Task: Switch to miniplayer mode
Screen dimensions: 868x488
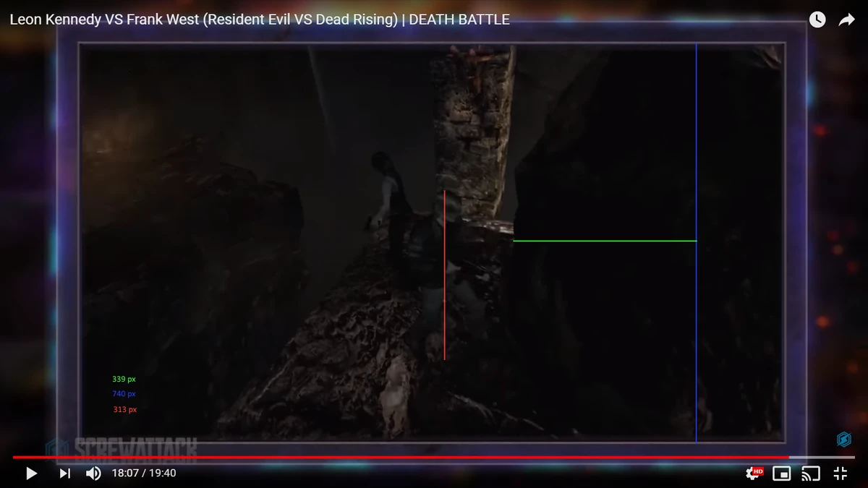Action: click(x=782, y=474)
